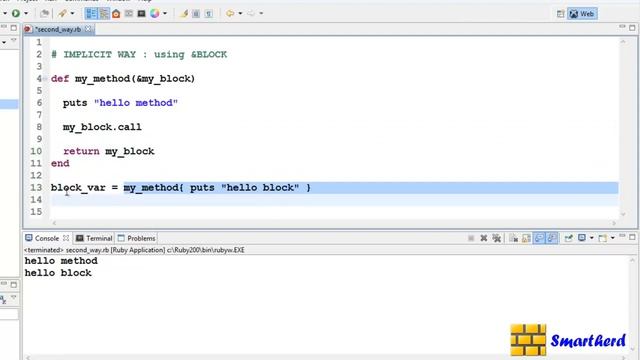Click the grayed forward navigation arrow
Screen dimensions: 640x360
pos(251,13)
